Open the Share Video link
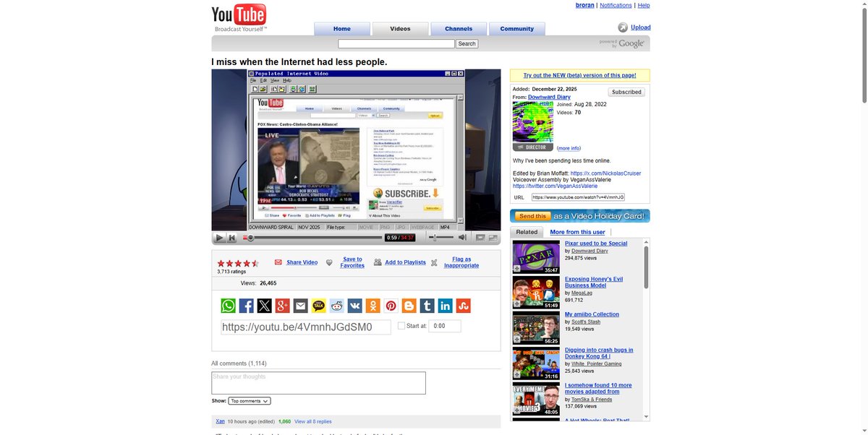868x435 pixels. pos(302,262)
